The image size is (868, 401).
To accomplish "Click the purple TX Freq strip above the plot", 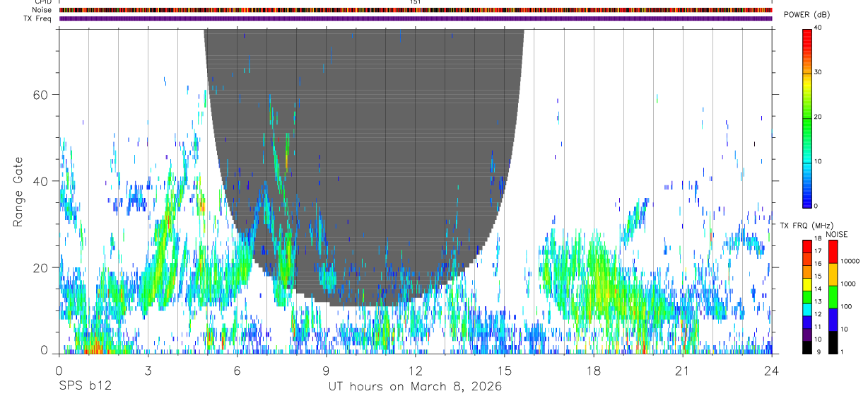I will [416, 18].
